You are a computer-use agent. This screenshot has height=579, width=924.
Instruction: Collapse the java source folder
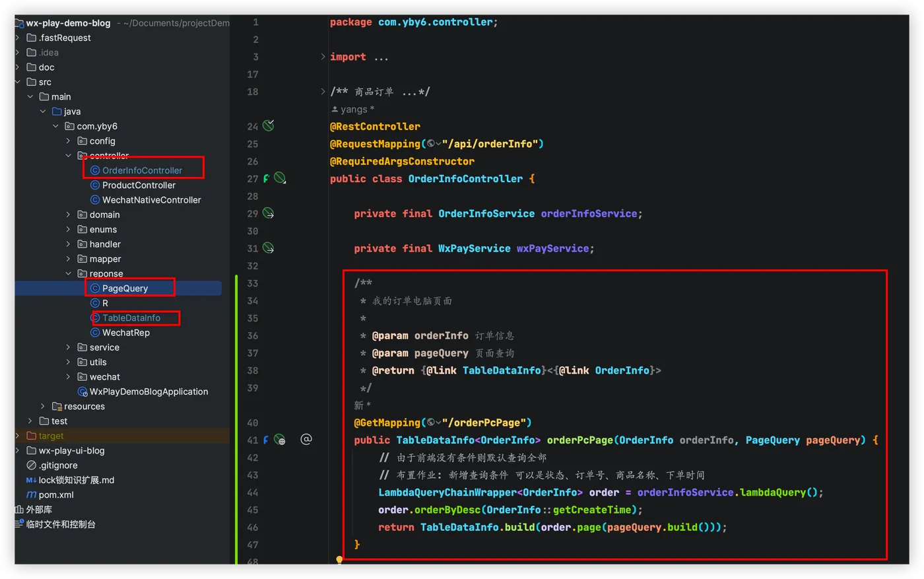point(43,112)
